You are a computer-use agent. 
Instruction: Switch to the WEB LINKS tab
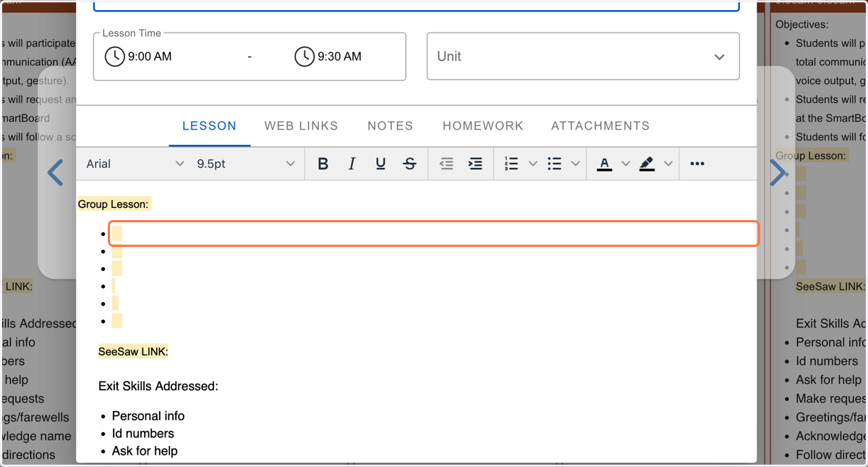coord(301,126)
